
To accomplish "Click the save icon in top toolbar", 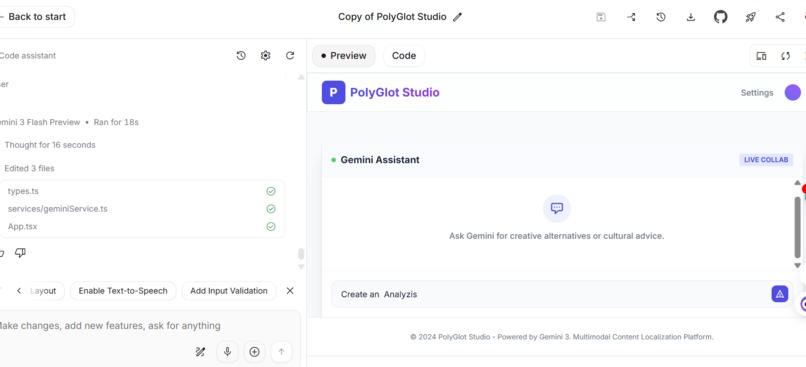I will 601,17.
